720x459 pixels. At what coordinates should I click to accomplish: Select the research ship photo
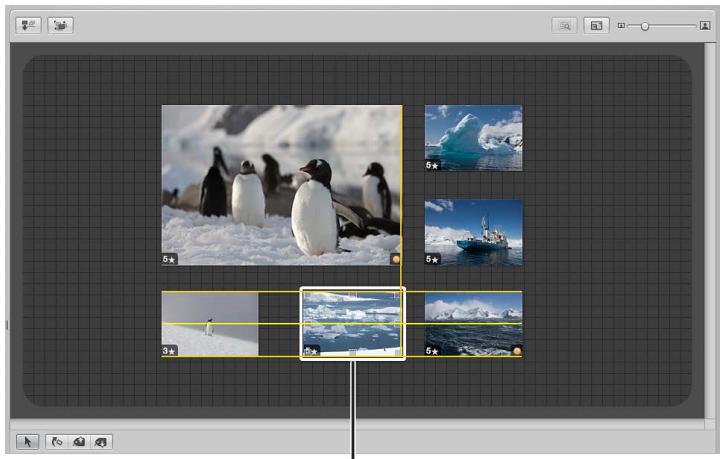473,232
